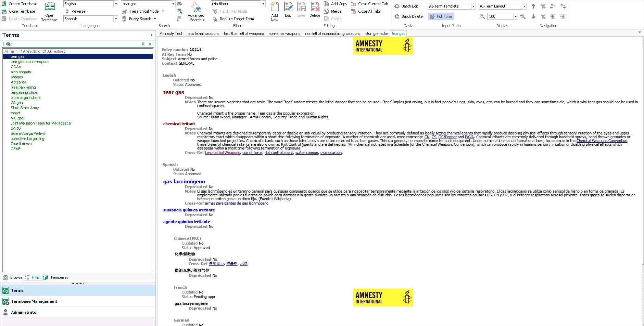Image resolution: width=644 pixels, height=326 pixels.
Task: Switch to the Amnesty Tech tab
Action: (172, 34)
